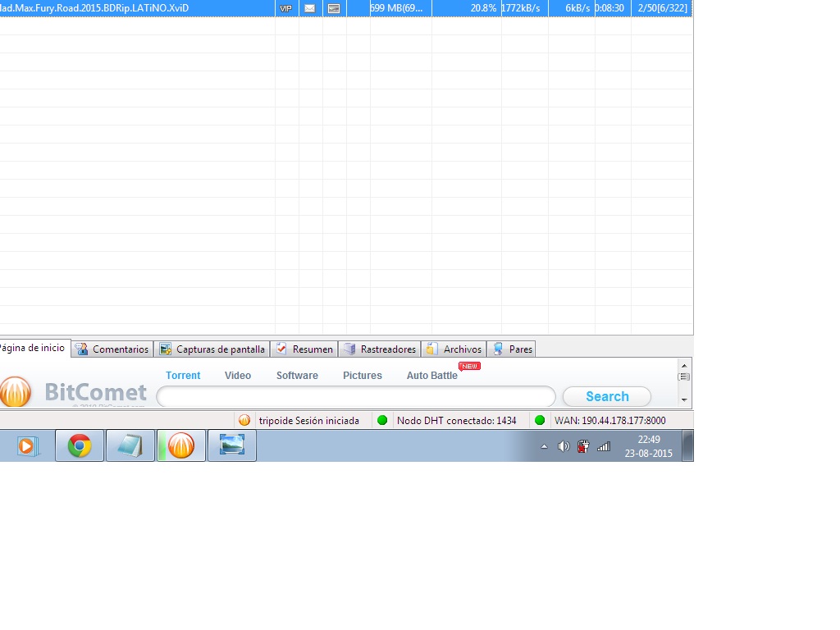Open the Capturas de pantalla tab
The width and height of the screenshot is (840, 630).
pyautogui.click(x=212, y=349)
